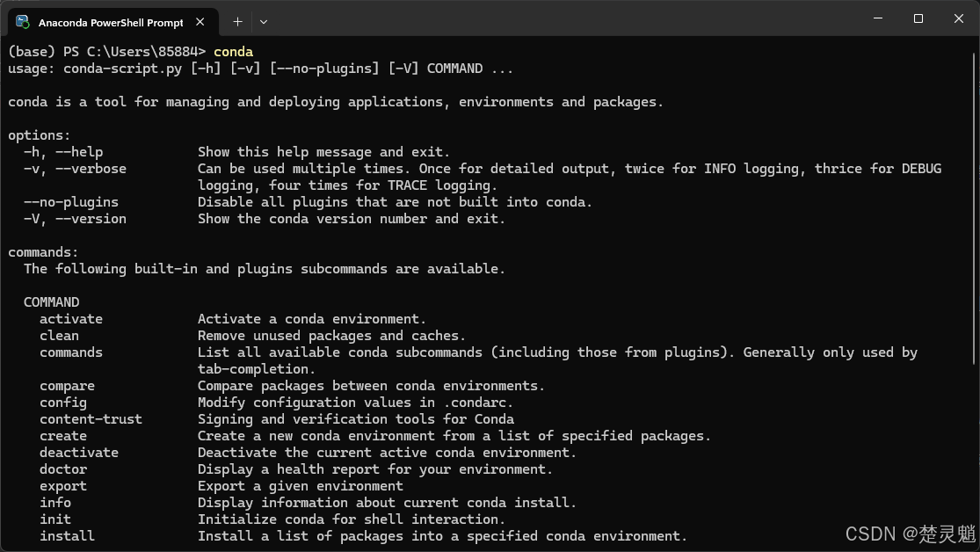This screenshot has width=980, height=552.
Task: Click 'Signing and verification tools for Conda'
Action: [x=356, y=419]
